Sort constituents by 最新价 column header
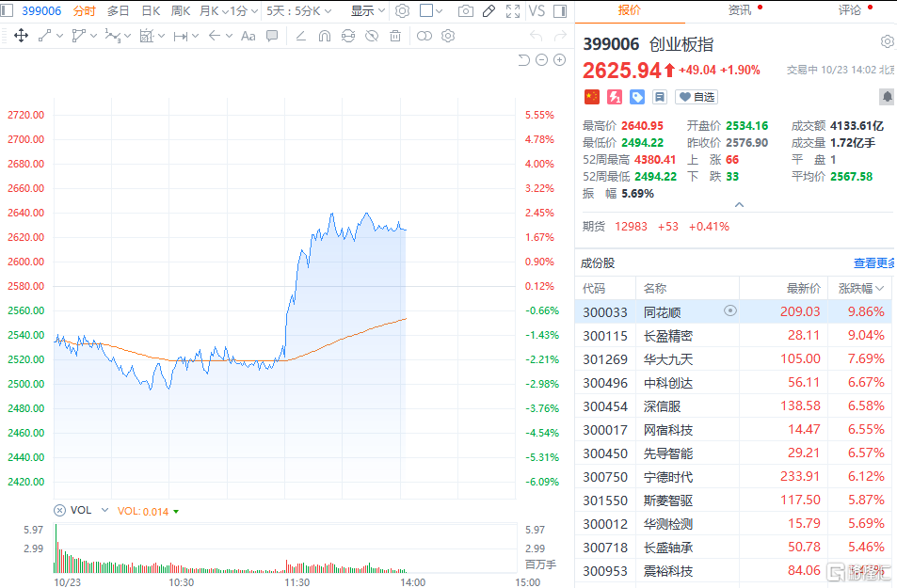 (x=803, y=288)
